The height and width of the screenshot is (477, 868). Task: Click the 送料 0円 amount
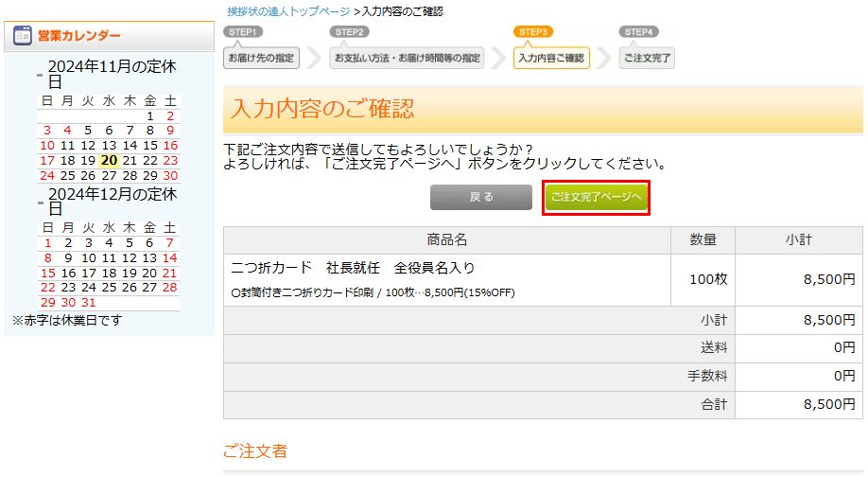(x=844, y=348)
